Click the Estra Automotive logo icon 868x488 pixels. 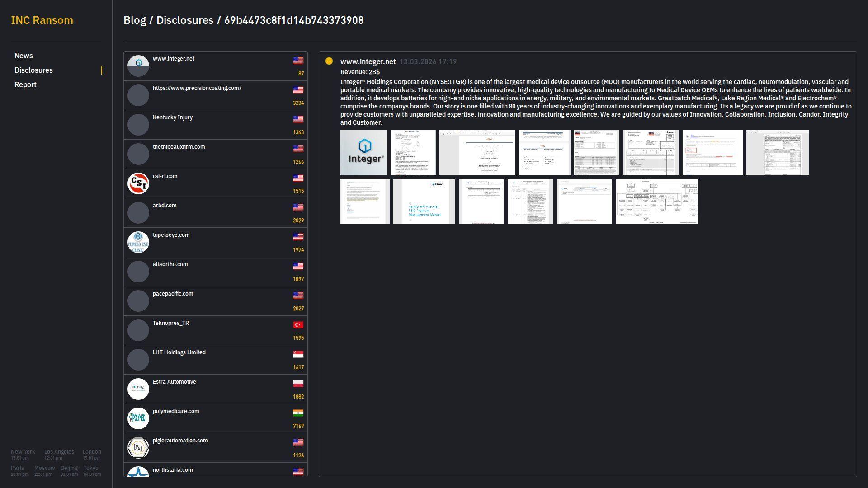[138, 389]
